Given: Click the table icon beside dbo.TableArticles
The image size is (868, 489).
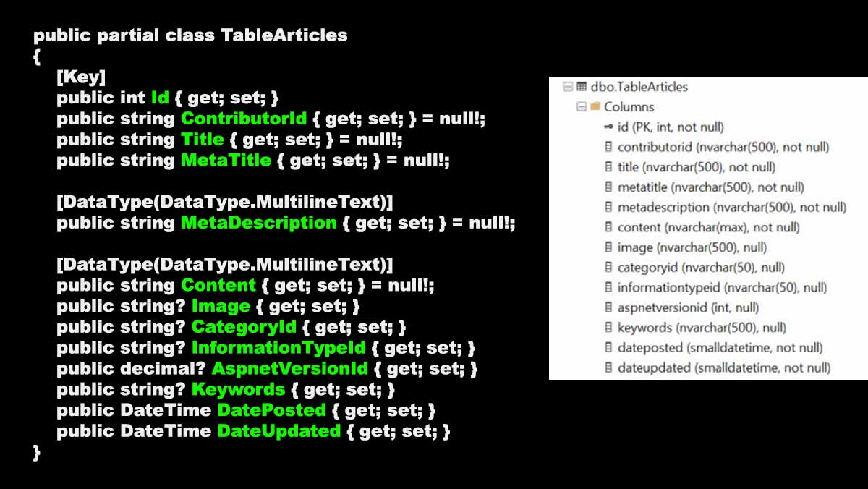Looking at the screenshot, I should pos(581,87).
